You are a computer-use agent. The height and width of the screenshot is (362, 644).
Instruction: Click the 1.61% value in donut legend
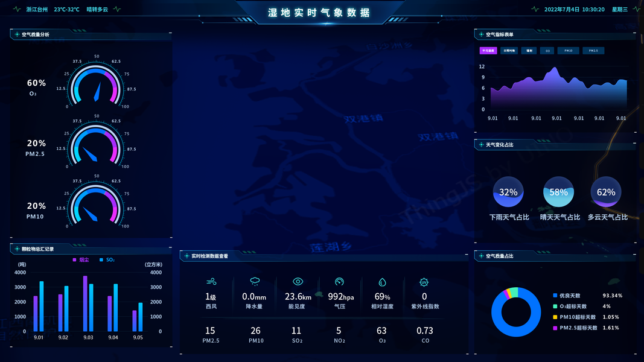tap(611, 328)
